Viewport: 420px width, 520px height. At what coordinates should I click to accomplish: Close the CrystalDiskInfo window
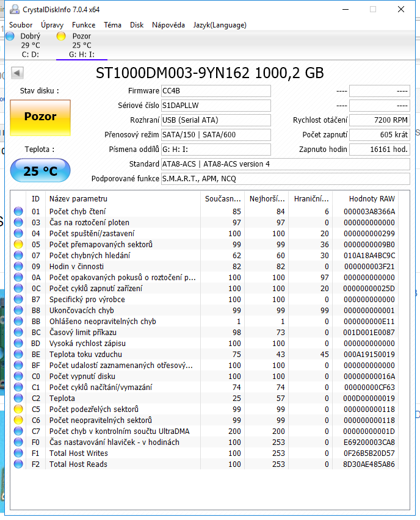pos(400,9)
